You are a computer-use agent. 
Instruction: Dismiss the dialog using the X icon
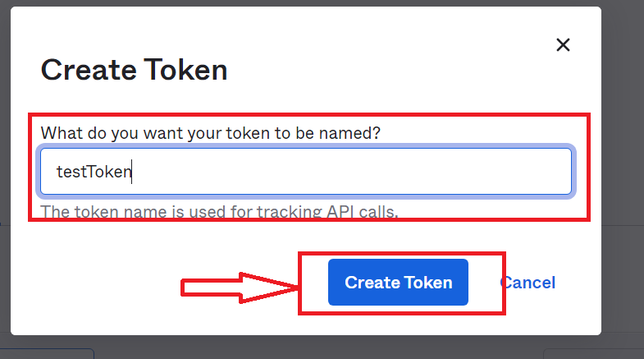click(x=563, y=45)
